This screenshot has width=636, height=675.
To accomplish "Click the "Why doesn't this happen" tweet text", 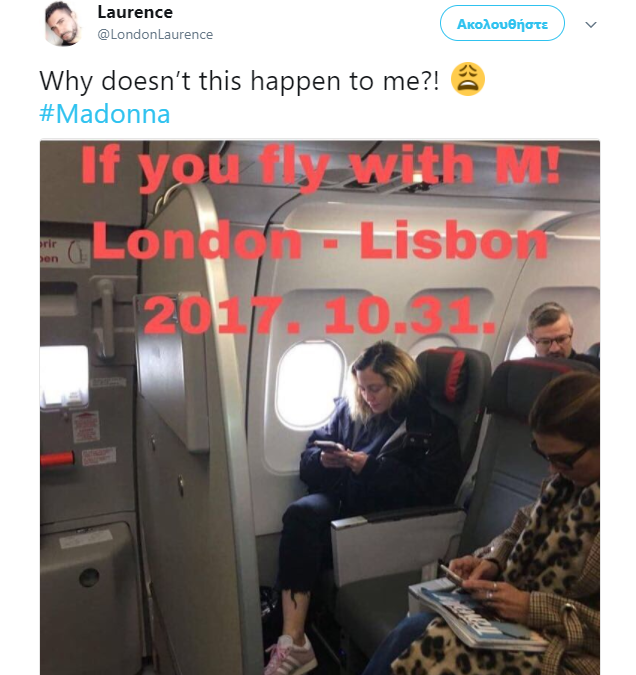I will pos(239,81).
